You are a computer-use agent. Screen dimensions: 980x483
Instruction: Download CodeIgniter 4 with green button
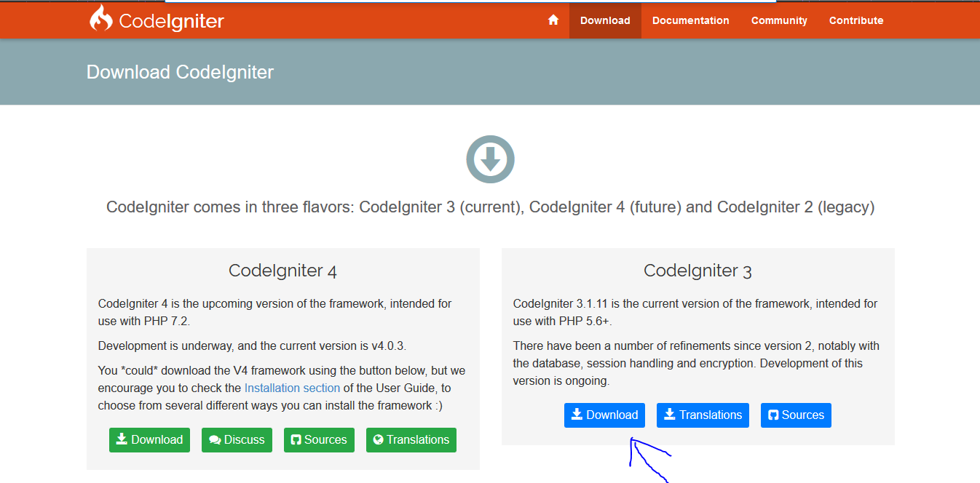coord(149,440)
